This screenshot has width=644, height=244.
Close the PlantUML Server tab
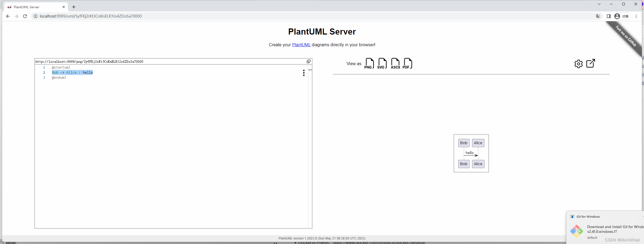[x=64, y=7]
